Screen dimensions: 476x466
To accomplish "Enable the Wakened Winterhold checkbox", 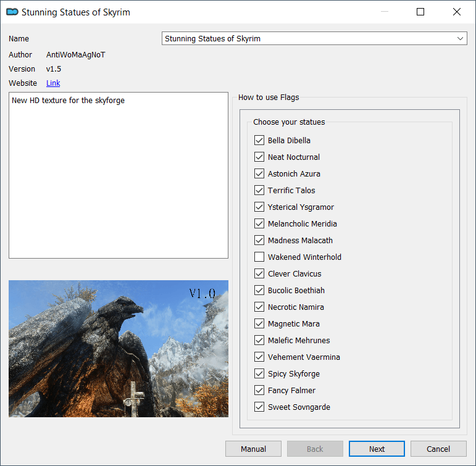I will point(259,257).
